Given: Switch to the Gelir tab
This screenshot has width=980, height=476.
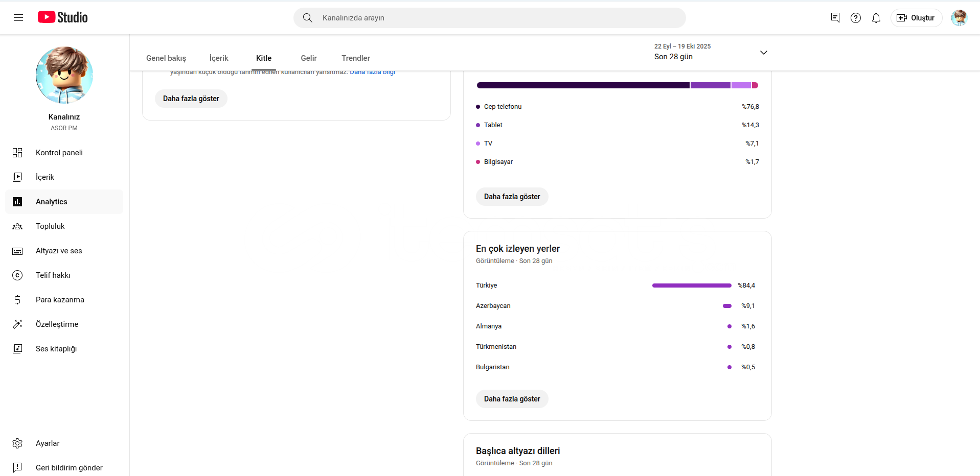Looking at the screenshot, I should tap(308, 58).
